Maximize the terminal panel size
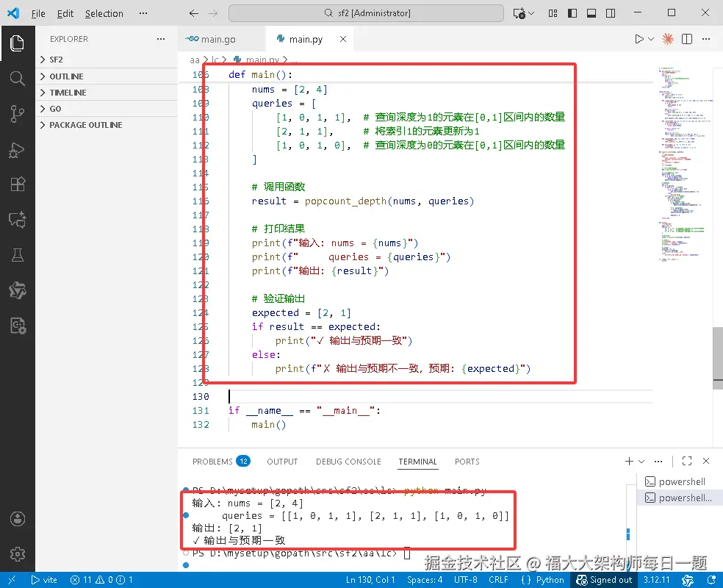 [686, 461]
